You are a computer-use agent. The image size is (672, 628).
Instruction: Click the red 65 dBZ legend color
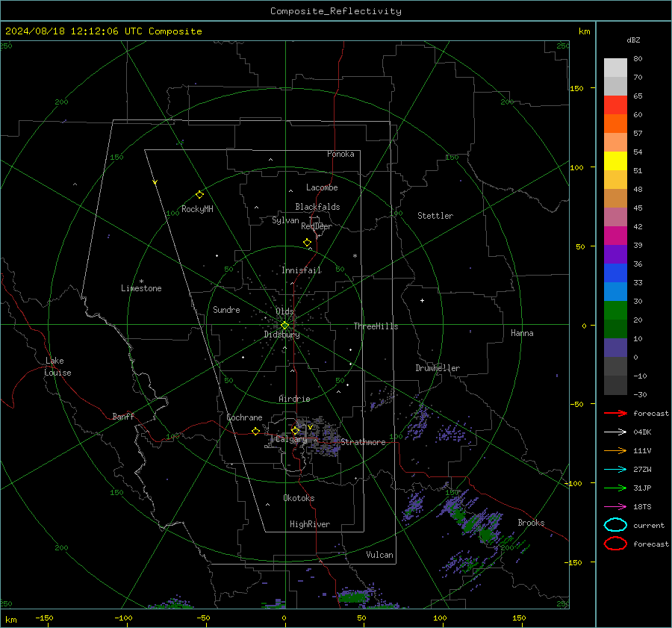[x=615, y=105]
